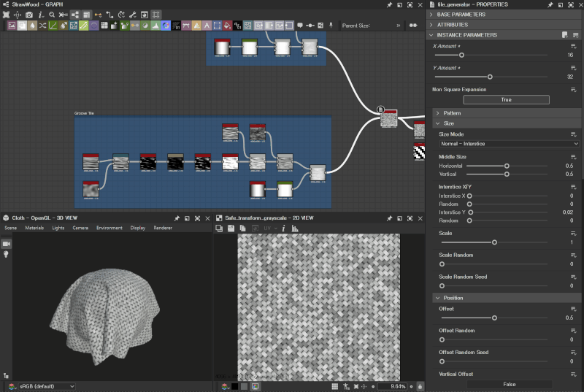The width and height of the screenshot is (584, 392).
Task: Click the camera snapshot icon in graph toolbar
Action: (x=28, y=15)
